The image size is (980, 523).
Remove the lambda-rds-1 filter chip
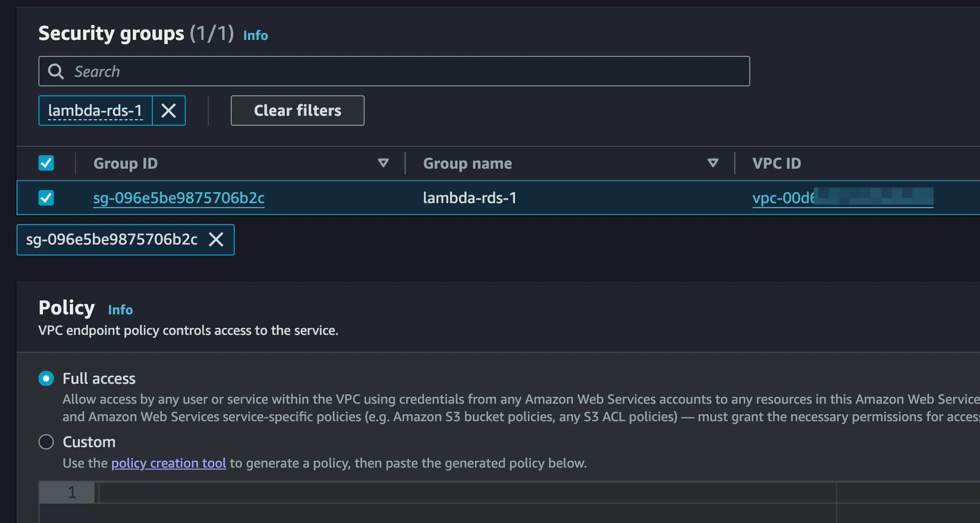click(x=169, y=110)
